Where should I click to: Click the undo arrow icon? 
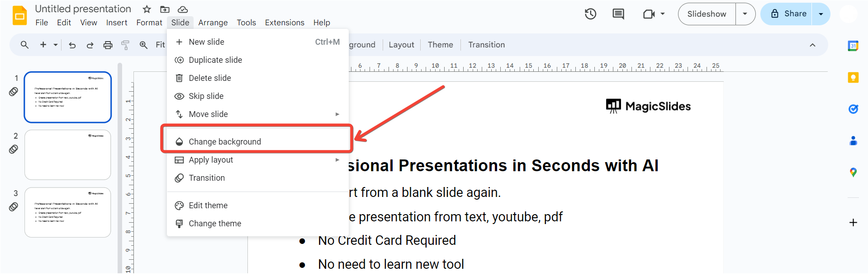72,45
